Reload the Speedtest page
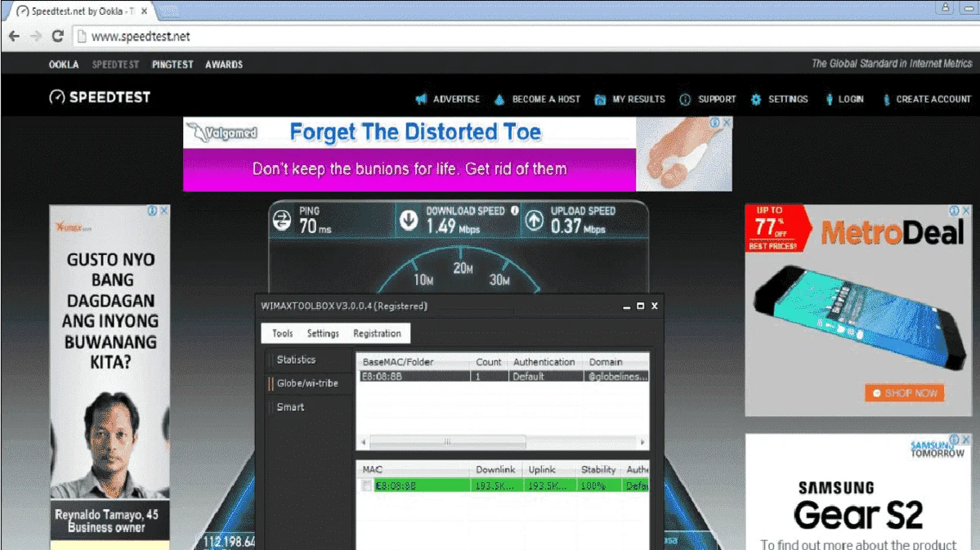This screenshot has height=550, width=980. [57, 36]
